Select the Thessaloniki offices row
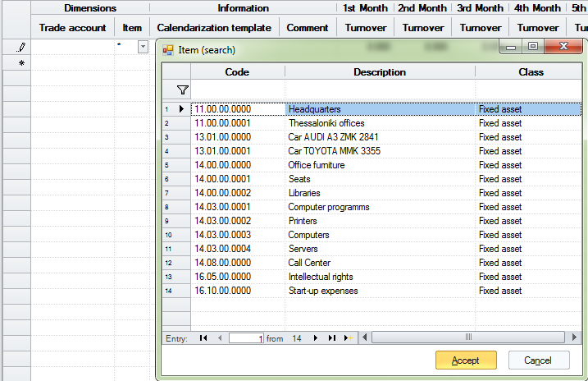The height and width of the screenshot is (381, 588). [x=386, y=123]
